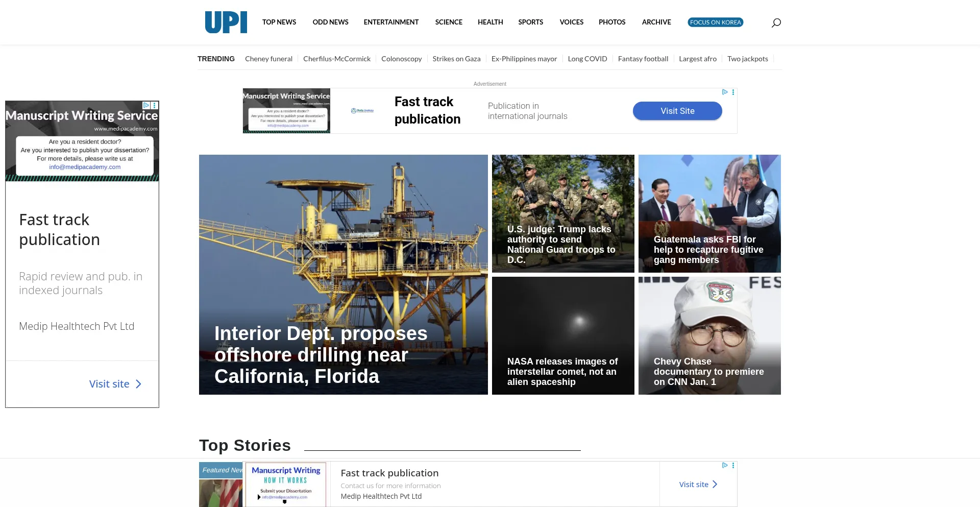
Task: Open the Odd News section
Action: point(330,22)
